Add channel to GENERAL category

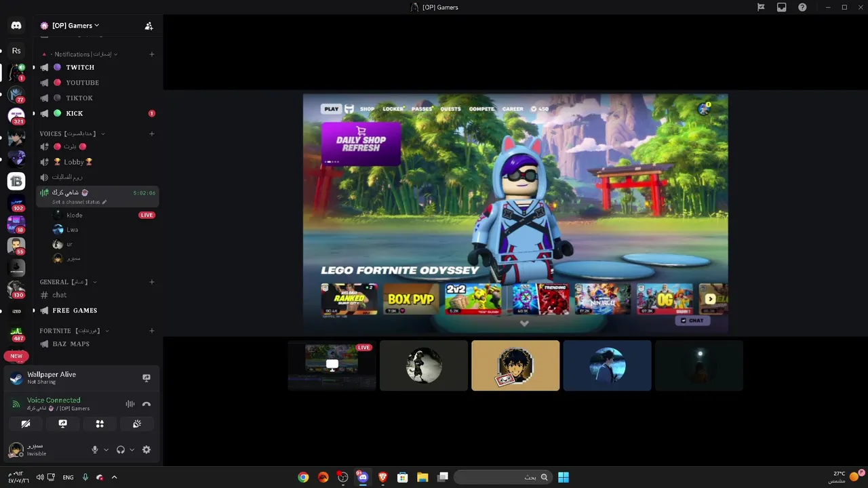152,282
